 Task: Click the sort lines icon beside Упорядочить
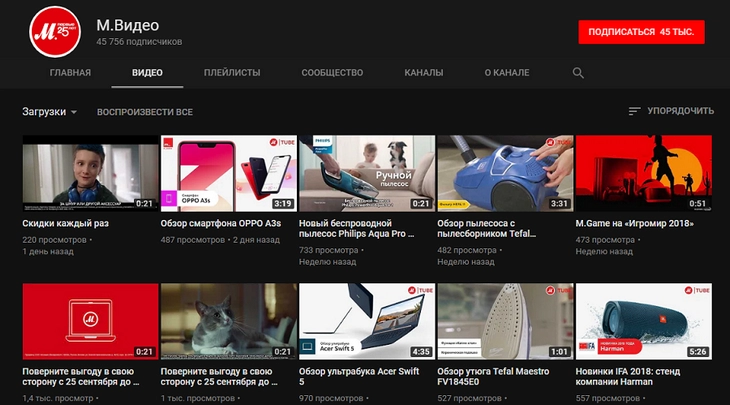[634, 111]
